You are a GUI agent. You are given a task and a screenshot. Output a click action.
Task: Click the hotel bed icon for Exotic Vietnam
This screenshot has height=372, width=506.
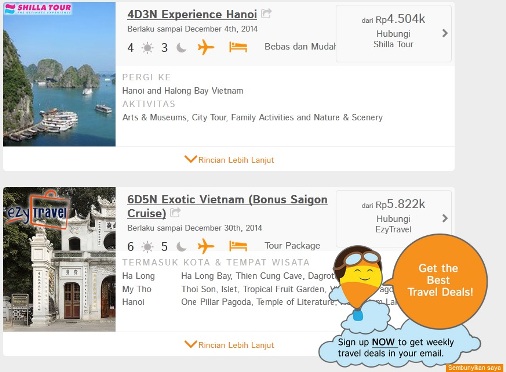tap(238, 246)
